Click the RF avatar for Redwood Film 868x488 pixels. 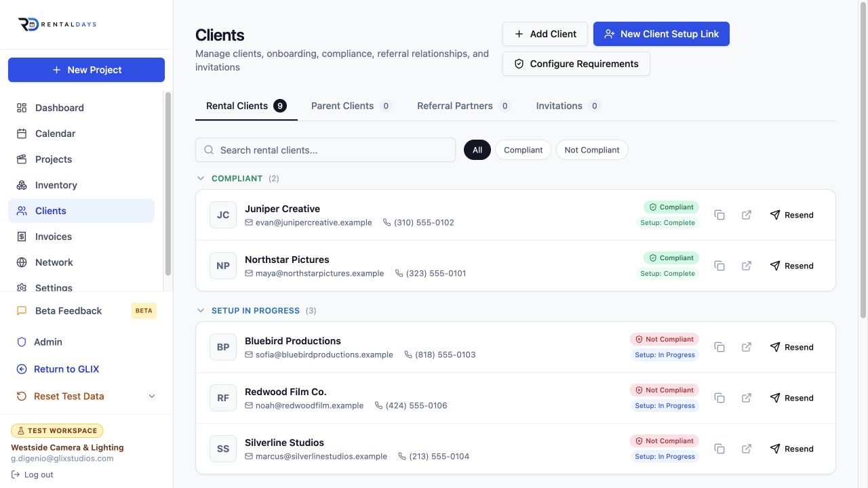coord(223,398)
